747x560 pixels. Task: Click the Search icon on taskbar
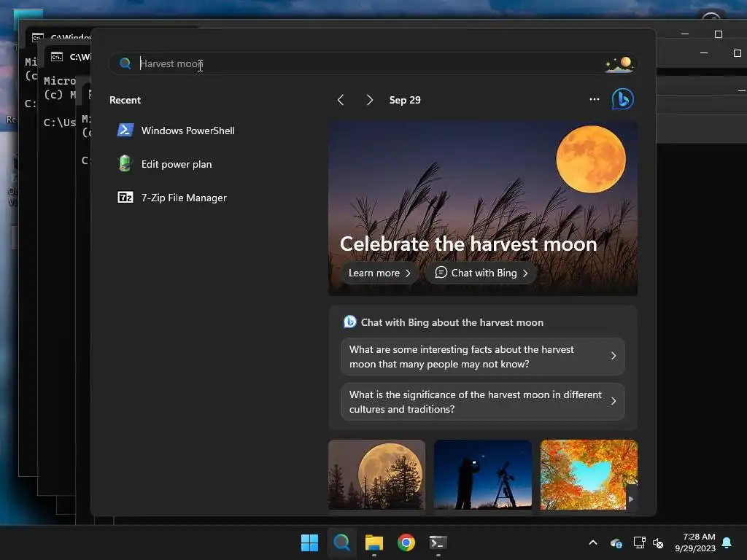tap(341, 542)
